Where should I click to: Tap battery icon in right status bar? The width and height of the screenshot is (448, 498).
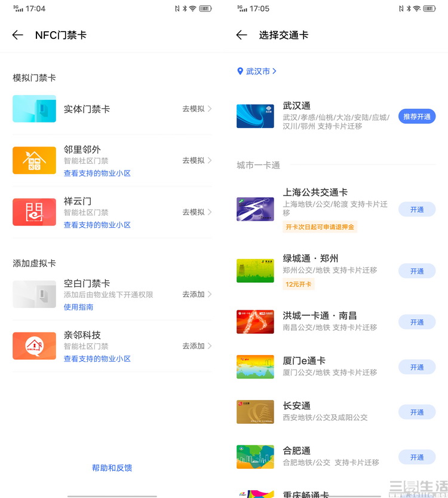tap(429, 8)
